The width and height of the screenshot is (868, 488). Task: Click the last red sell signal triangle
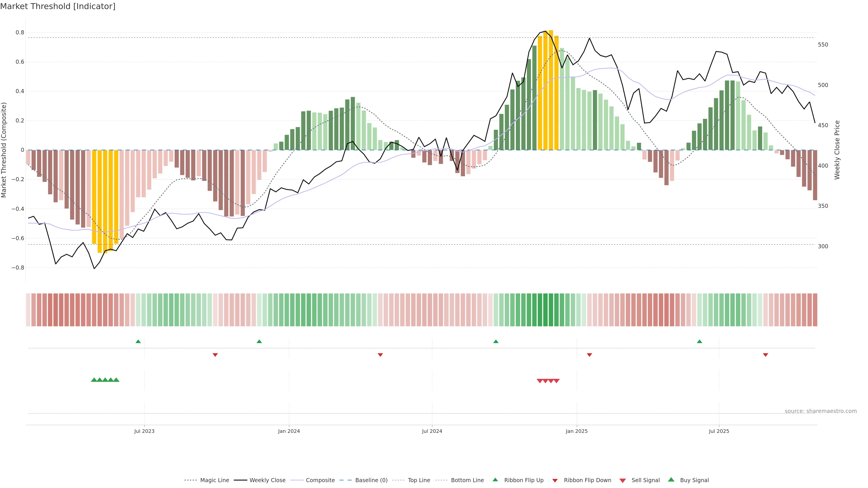(x=557, y=381)
